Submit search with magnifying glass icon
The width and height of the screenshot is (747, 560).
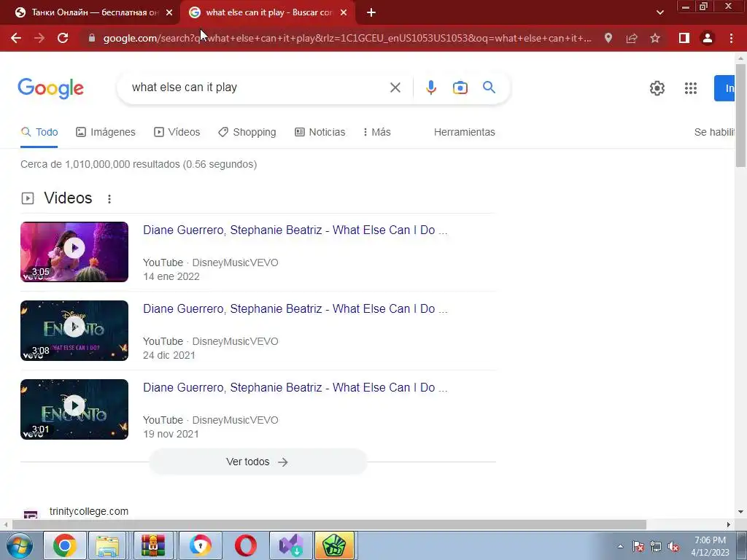coord(489,87)
